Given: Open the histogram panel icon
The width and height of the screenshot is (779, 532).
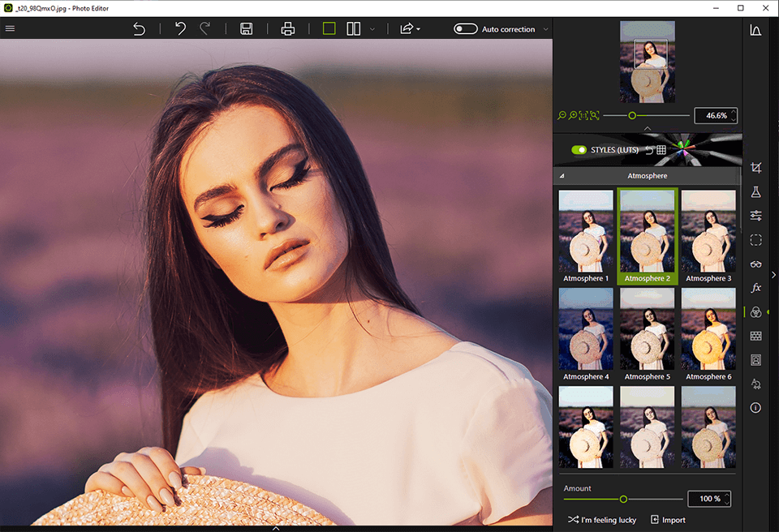Looking at the screenshot, I should [x=755, y=31].
